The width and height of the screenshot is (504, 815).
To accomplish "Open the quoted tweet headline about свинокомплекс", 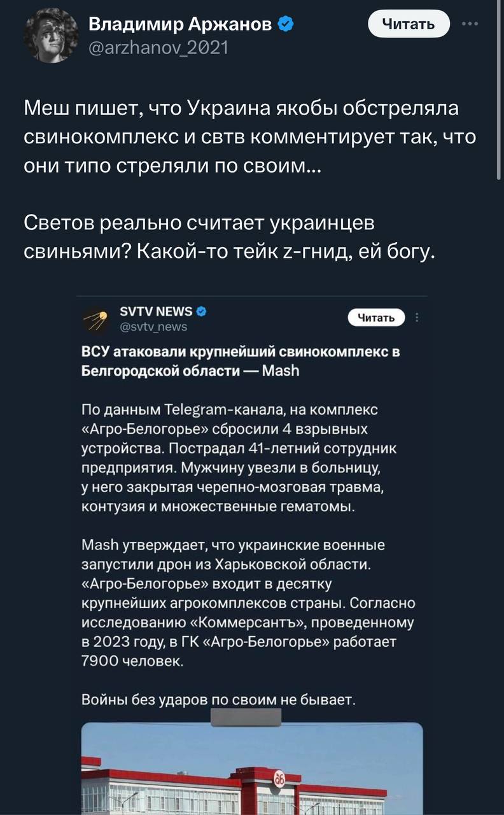I will [241, 362].
